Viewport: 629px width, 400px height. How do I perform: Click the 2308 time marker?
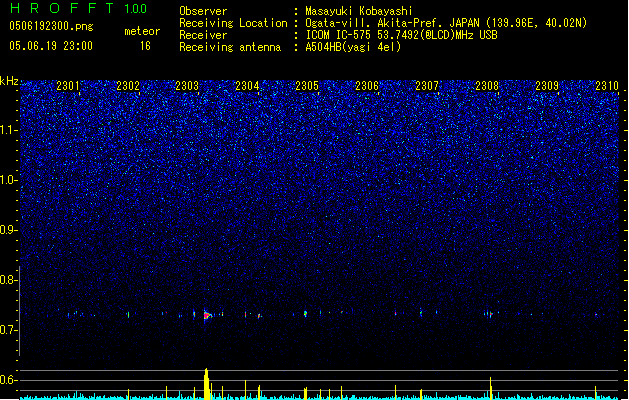click(487, 85)
